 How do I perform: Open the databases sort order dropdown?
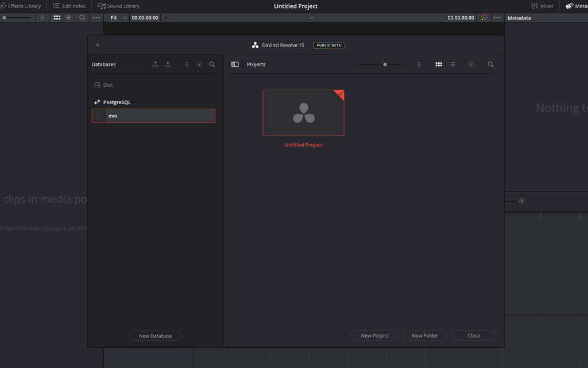coord(187,64)
